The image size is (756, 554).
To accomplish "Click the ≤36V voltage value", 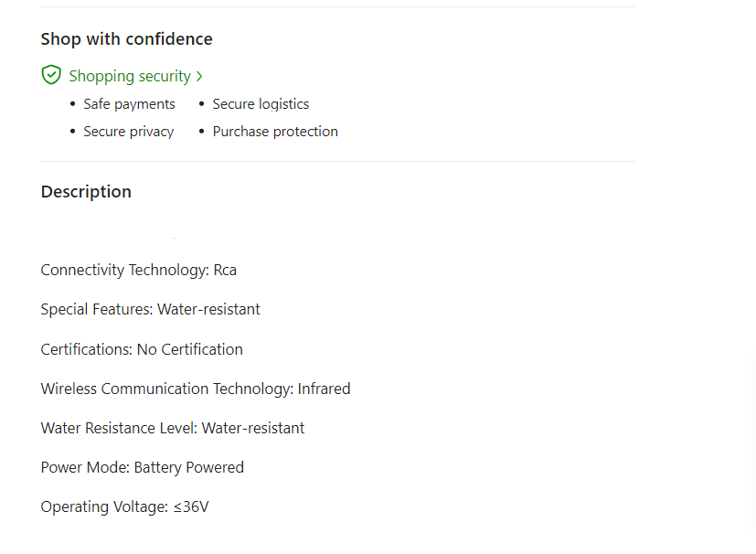I will [x=191, y=506].
